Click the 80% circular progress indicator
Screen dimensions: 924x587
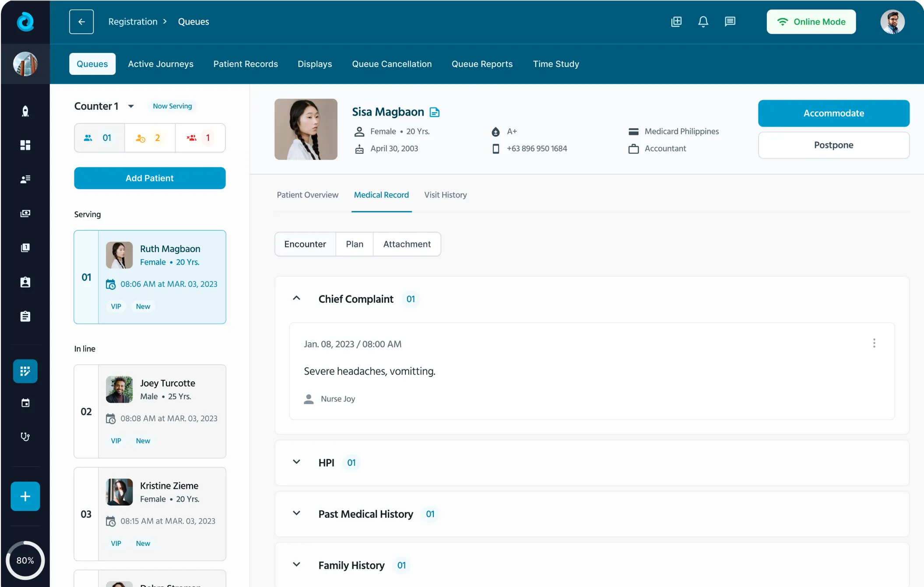(x=25, y=560)
